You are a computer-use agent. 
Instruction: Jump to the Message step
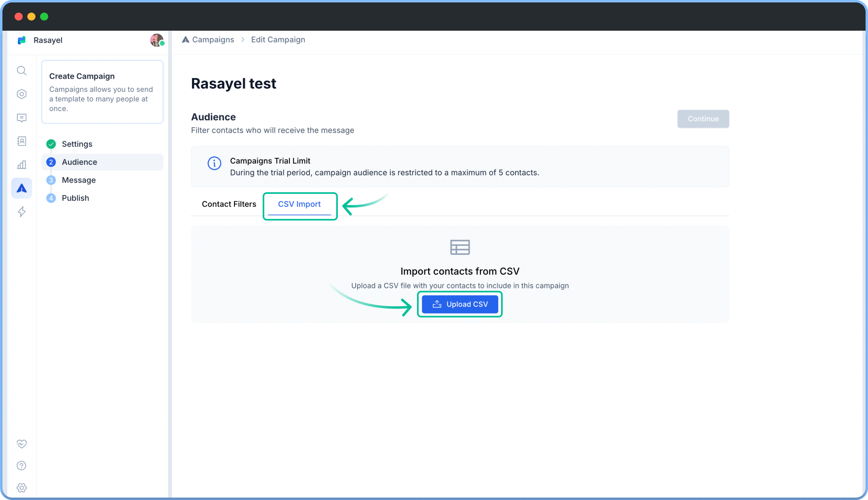click(78, 180)
